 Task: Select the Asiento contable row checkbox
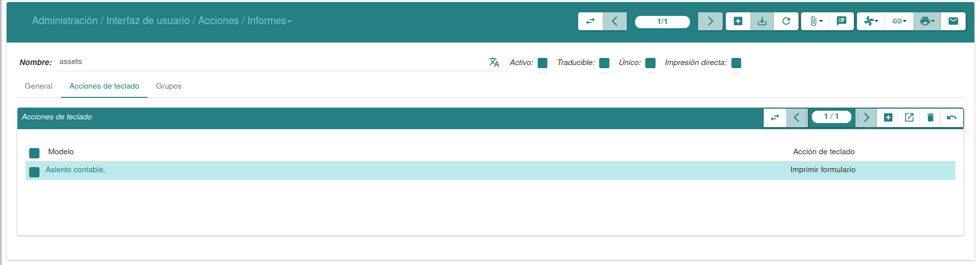coord(34,172)
